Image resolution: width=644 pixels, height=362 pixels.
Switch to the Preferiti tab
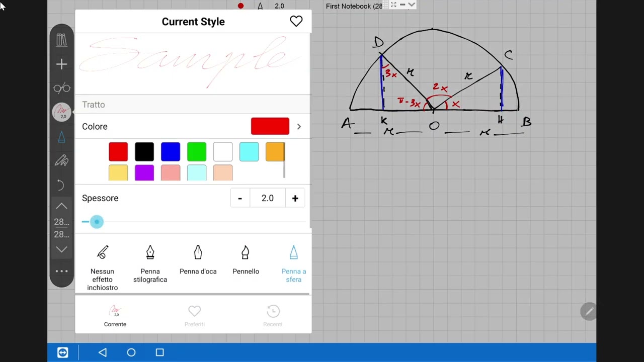point(194,316)
